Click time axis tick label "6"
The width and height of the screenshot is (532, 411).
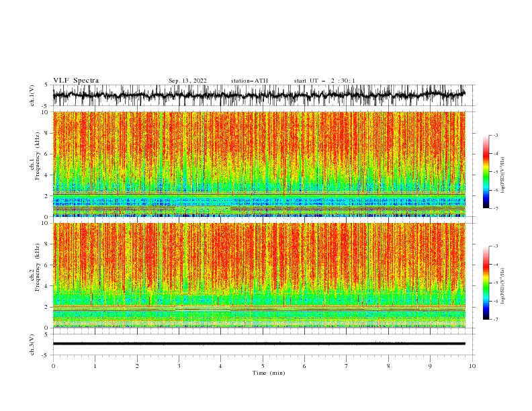pyautogui.click(x=304, y=366)
